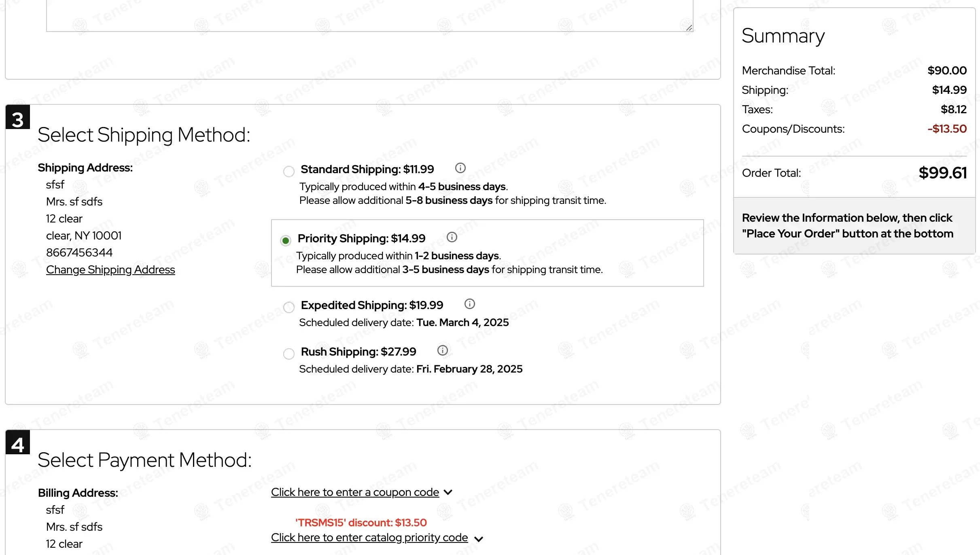The height and width of the screenshot is (555, 980).
Task: Click the info icon beside Priority Shipping
Action: pos(452,237)
